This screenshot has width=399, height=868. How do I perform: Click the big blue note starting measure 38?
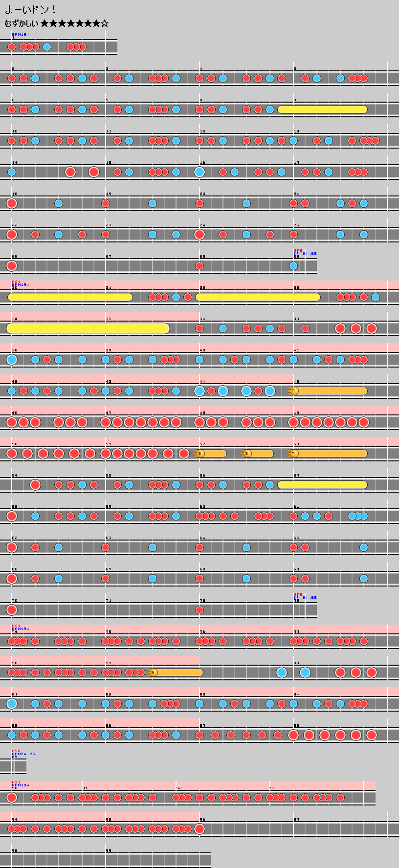pyautogui.click(x=12, y=360)
